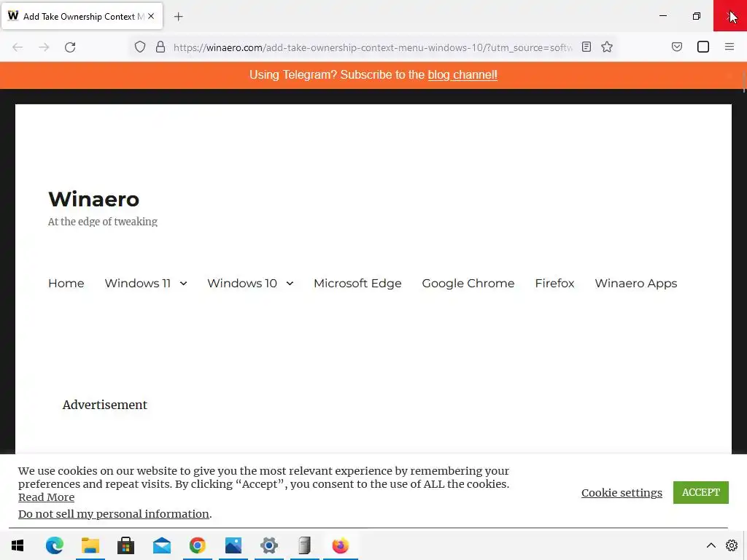The image size is (747, 560).
Task: Open Cookie settings
Action: click(622, 492)
